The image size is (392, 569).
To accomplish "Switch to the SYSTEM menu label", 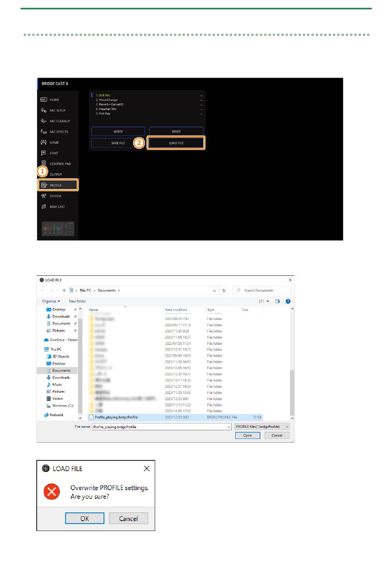I will 55,196.
